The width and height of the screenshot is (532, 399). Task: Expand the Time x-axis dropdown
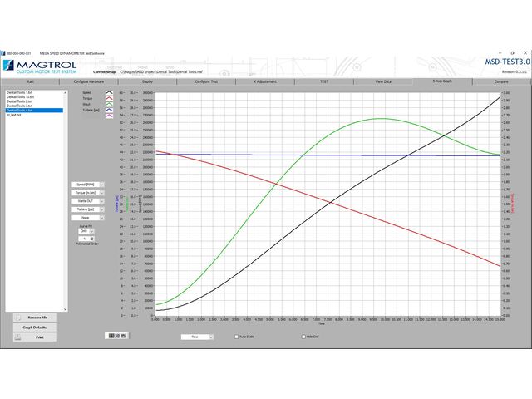point(212,337)
